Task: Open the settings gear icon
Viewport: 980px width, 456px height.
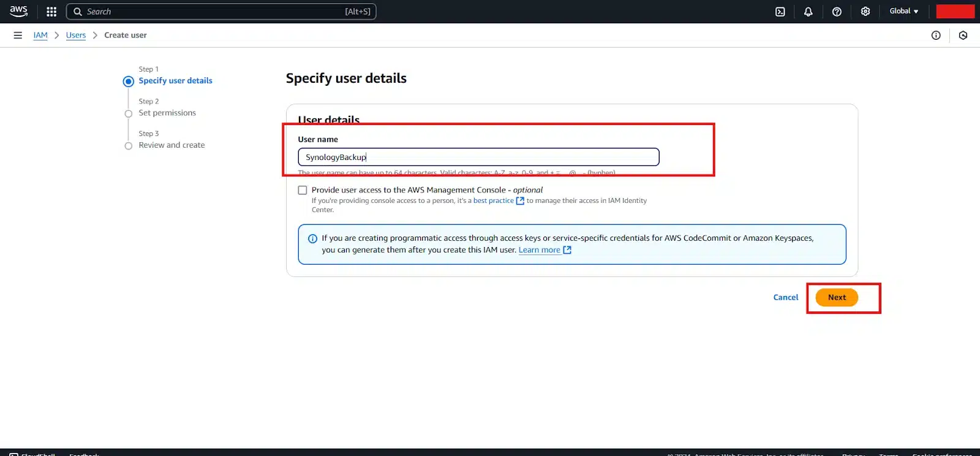Action: [x=865, y=12]
